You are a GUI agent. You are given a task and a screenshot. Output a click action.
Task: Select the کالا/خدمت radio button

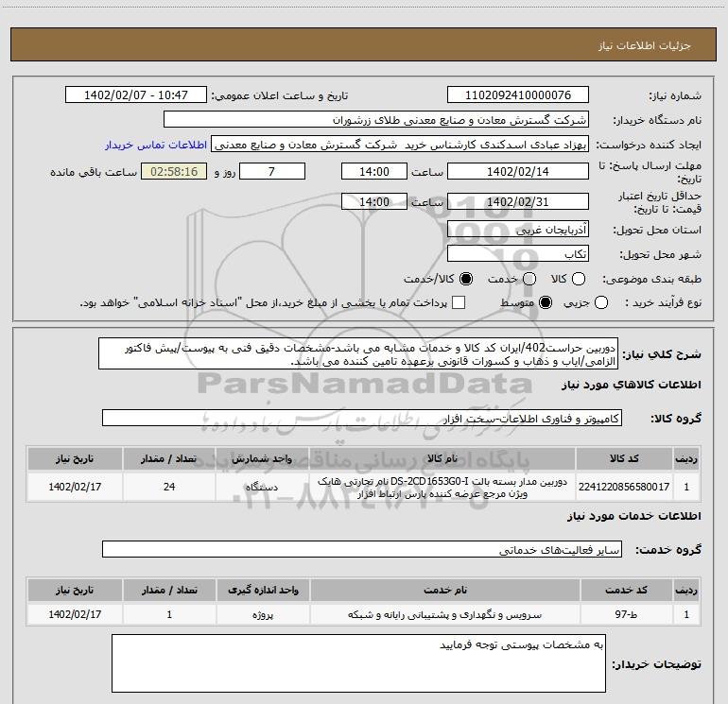[x=466, y=279]
